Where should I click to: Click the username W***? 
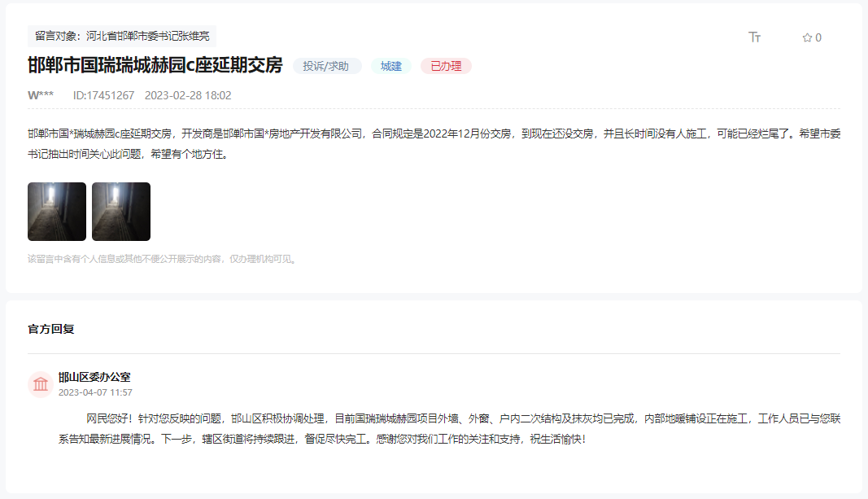[x=41, y=95]
